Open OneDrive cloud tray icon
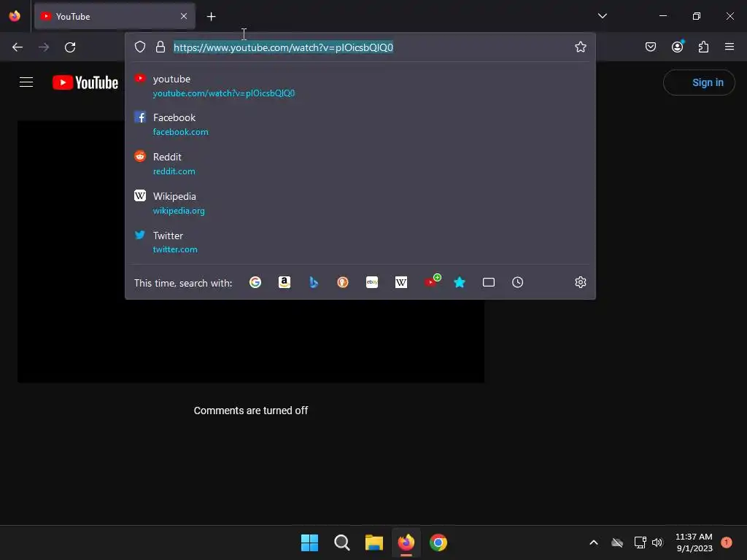Screen dimensions: 747x560 tap(617, 542)
